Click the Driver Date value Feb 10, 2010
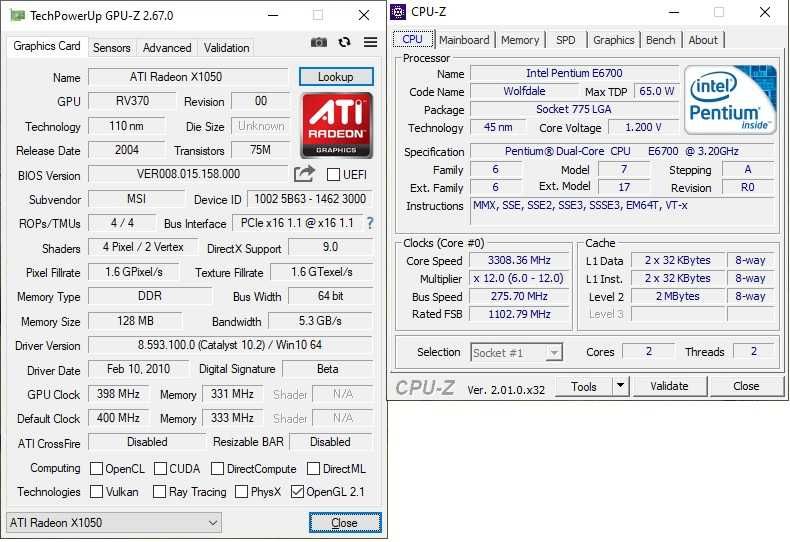 139,369
